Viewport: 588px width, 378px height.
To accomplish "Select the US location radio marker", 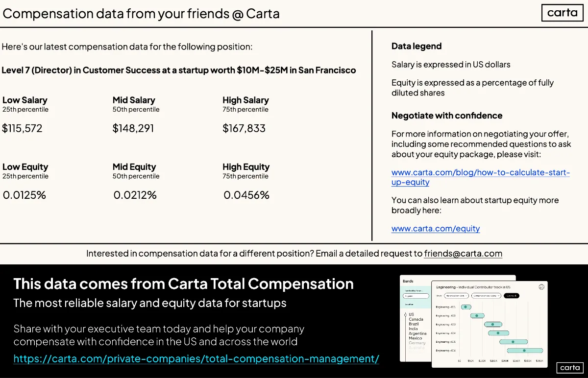I will (x=405, y=315).
